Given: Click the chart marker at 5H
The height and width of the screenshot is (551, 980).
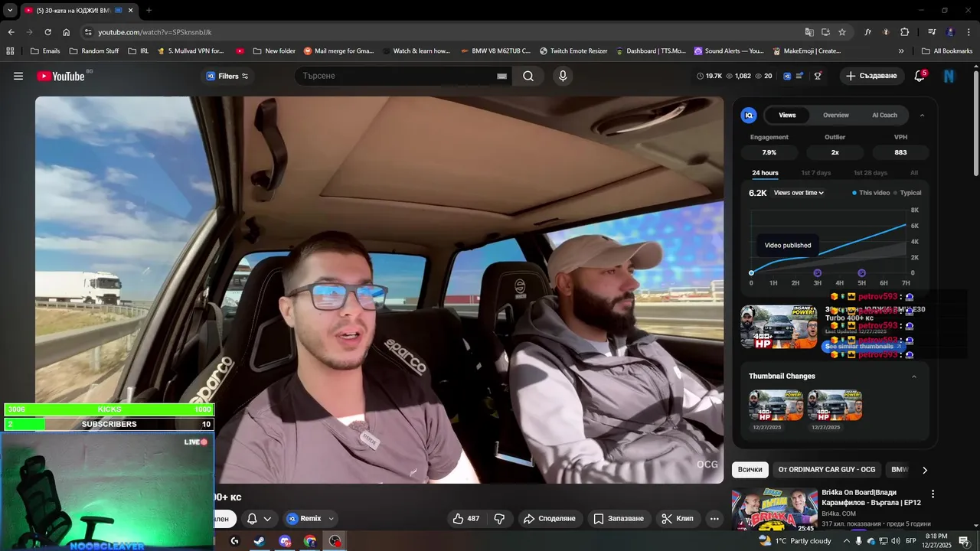Looking at the screenshot, I should pyautogui.click(x=861, y=273).
